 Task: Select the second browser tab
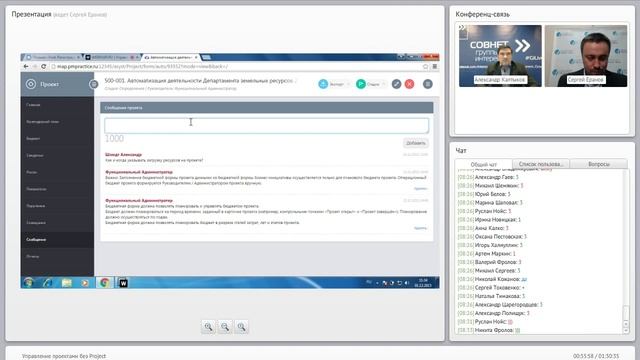tap(112, 57)
